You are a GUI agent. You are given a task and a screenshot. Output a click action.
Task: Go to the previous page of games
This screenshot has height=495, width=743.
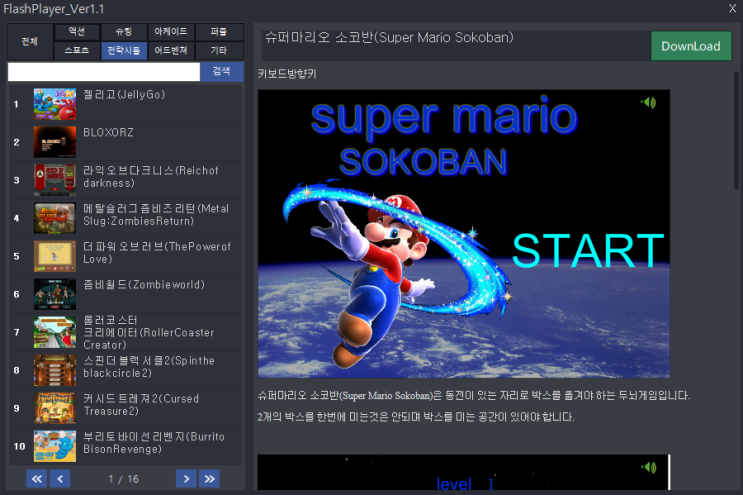coord(60,479)
